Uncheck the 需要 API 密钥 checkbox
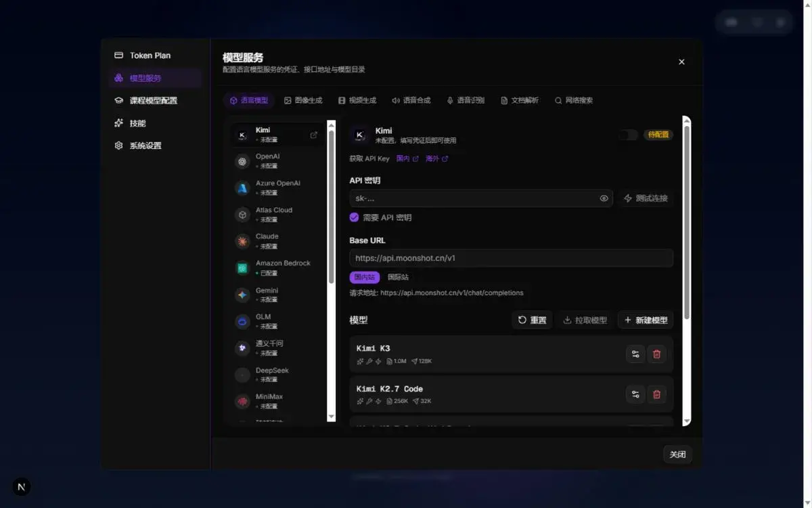 pyautogui.click(x=354, y=217)
